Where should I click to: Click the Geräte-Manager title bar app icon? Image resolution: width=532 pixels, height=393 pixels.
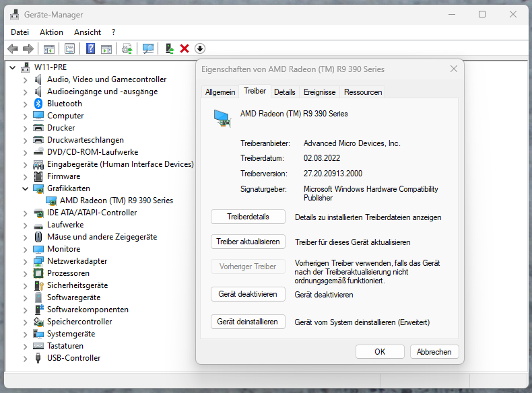point(15,15)
